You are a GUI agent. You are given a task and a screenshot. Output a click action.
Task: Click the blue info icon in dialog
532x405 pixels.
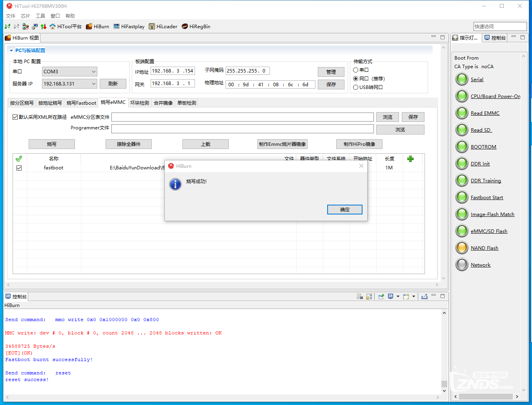(x=175, y=184)
